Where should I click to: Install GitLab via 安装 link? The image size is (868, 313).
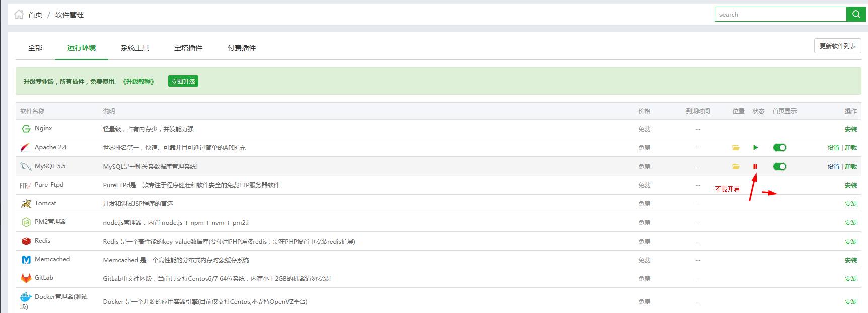pos(851,279)
